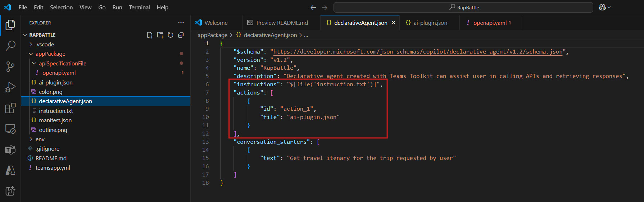644x202 pixels.
Task: Switch to Preview README.md tab
Action: 281,23
